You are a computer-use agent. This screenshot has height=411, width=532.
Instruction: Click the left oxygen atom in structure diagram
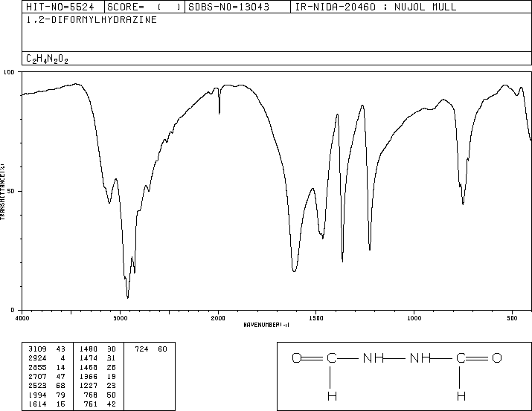(297, 357)
